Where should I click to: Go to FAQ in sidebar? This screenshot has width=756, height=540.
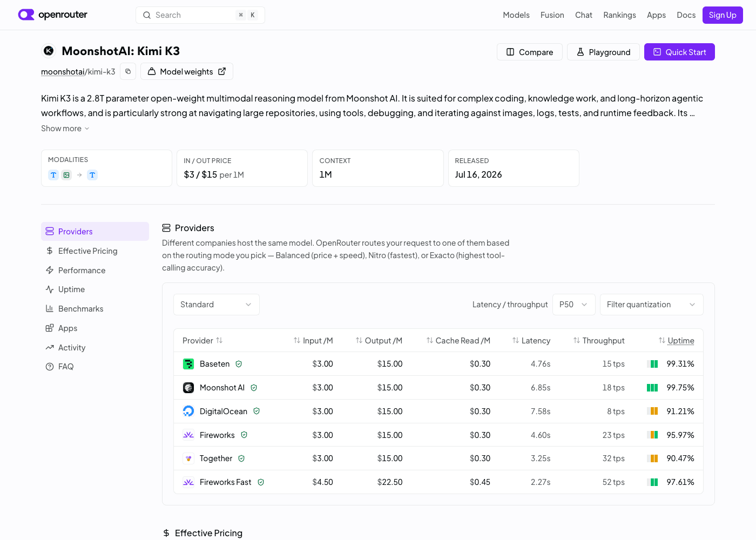[x=95, y=367]
